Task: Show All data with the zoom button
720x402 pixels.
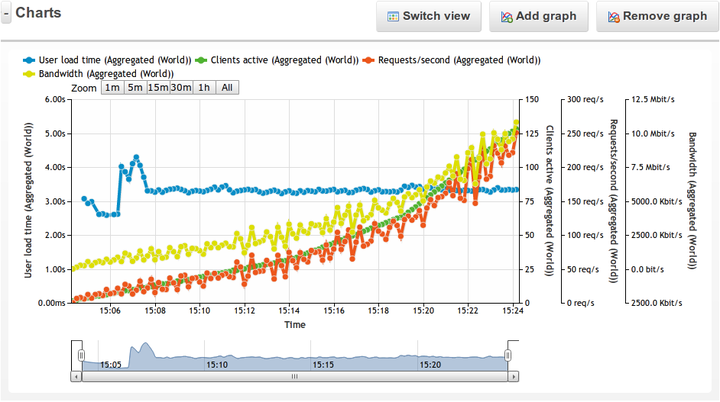Action: point(228,88)
